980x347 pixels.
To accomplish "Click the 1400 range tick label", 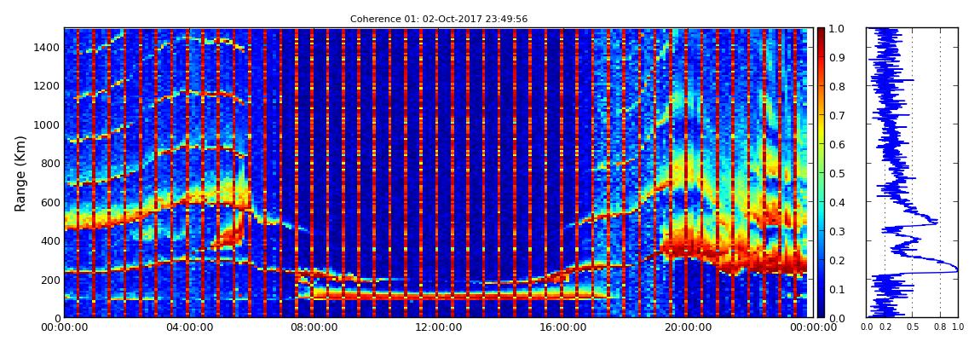I will point(48,47).
